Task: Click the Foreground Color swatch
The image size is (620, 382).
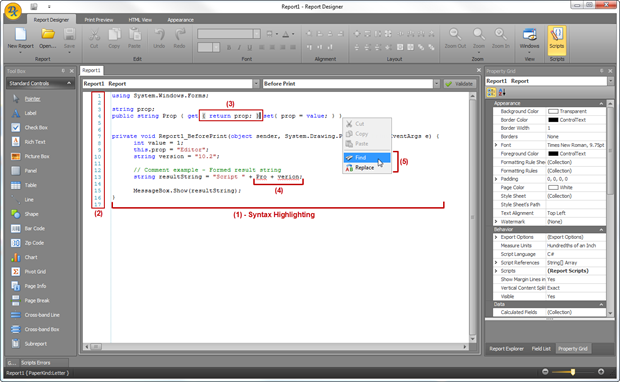Action: click(x=553, y=154)
